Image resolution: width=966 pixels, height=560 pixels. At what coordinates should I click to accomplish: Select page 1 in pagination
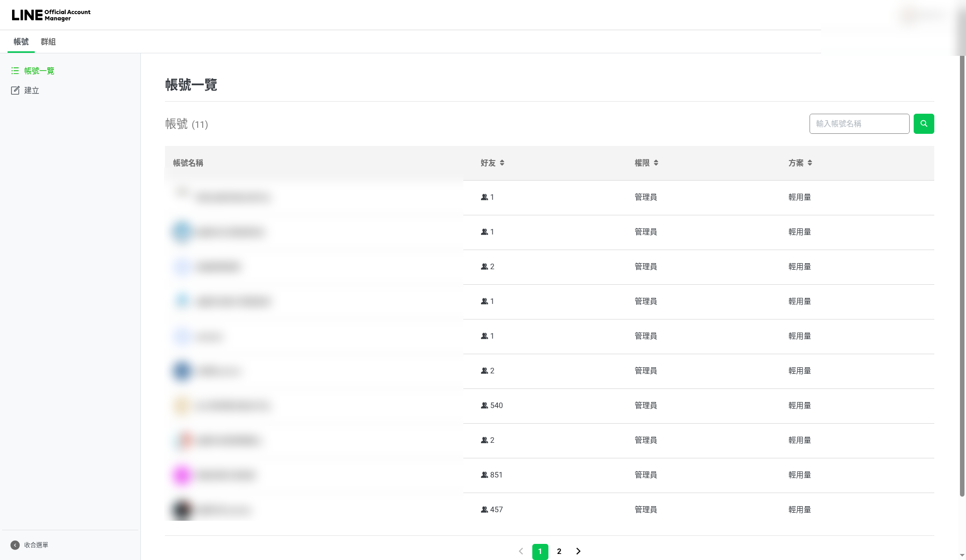tap(540, 551)
